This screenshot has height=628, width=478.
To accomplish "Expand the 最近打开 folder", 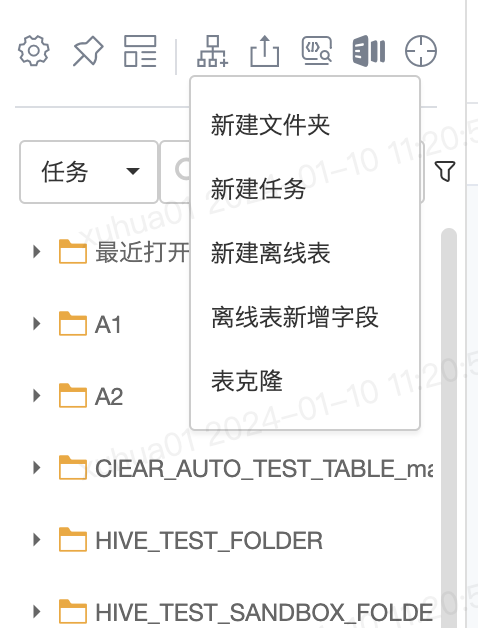I will coord(37,252).
